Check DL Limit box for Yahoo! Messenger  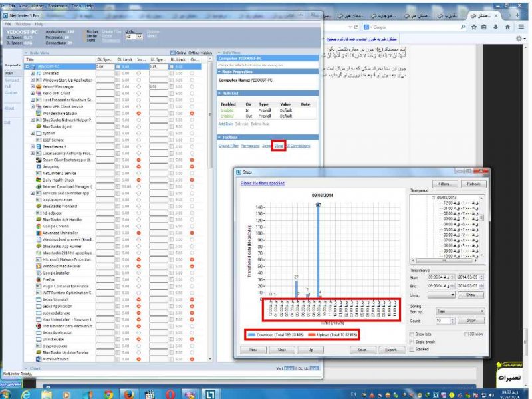[118, 87]
